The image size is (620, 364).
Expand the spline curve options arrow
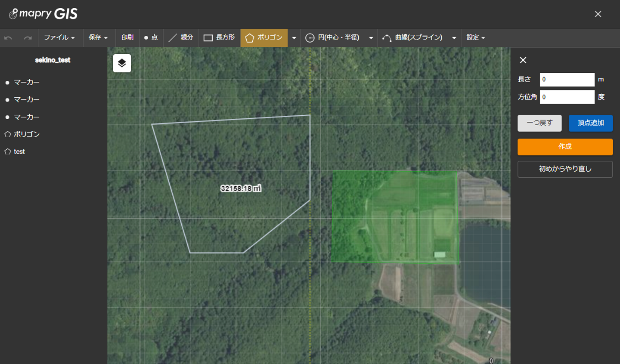(x=454, y=38)
